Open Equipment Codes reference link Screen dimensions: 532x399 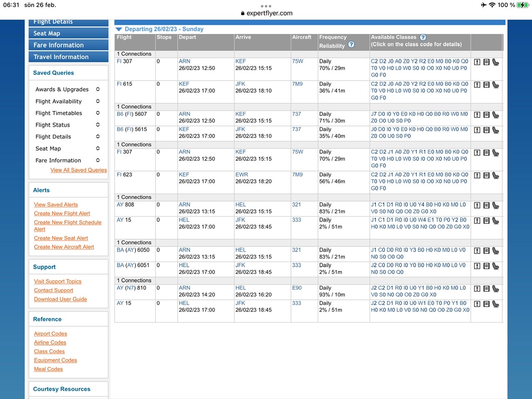(x=56, y=360)
